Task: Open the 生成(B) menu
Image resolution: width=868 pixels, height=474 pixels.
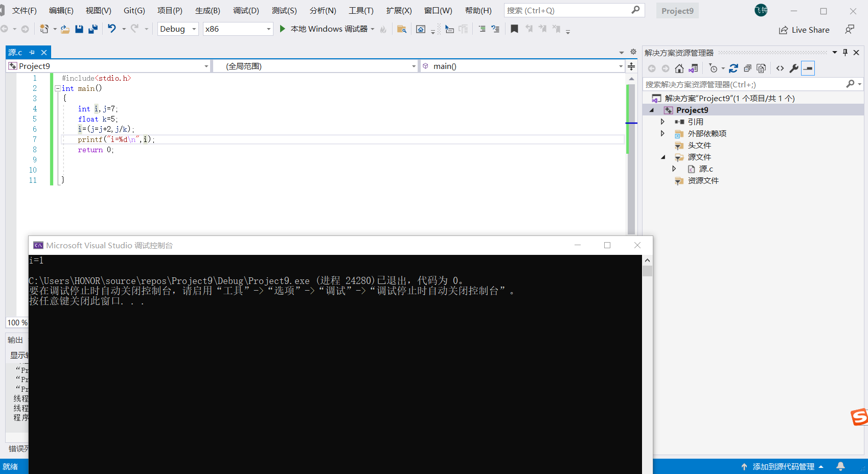Action: pyautogui.click(x=208, y=11)
